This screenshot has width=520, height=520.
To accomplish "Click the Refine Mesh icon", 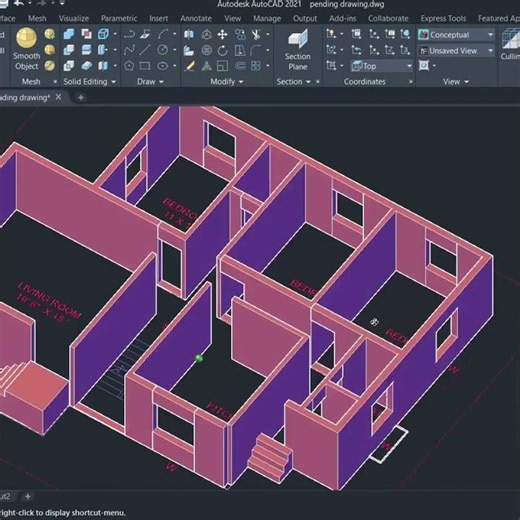I will (50, 66).
